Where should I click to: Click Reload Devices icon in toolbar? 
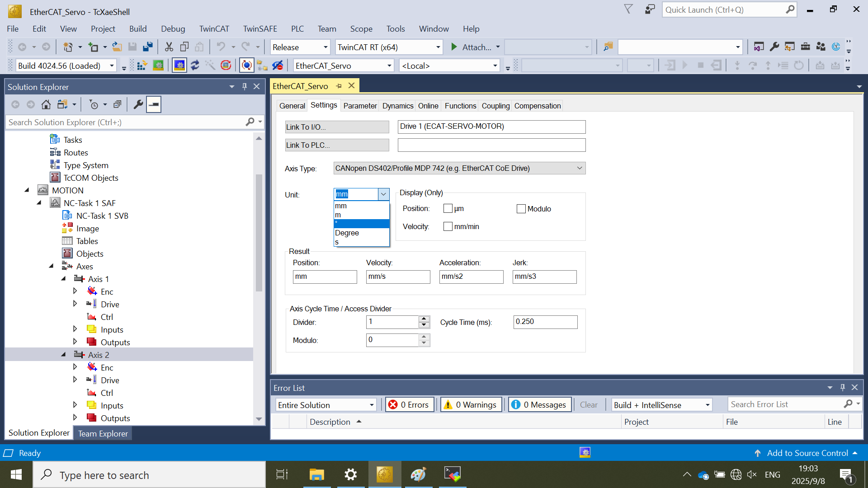coord(195,66)
